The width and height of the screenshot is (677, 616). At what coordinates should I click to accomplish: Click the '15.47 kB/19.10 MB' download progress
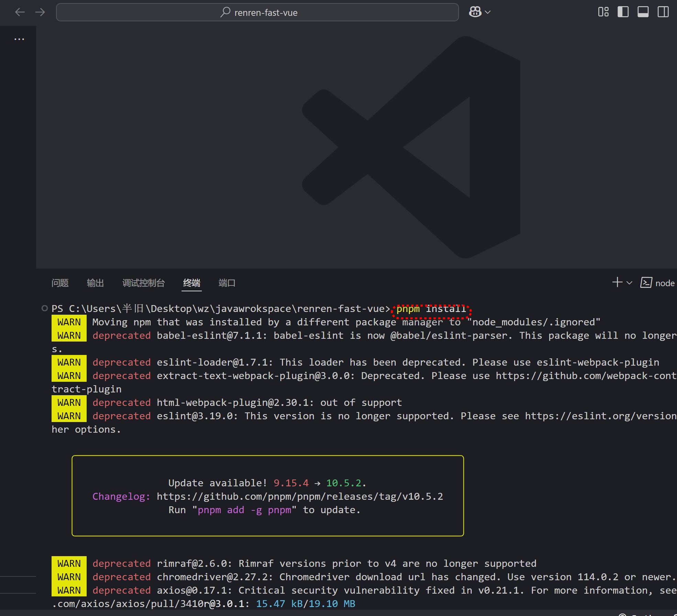coord(306,604)
